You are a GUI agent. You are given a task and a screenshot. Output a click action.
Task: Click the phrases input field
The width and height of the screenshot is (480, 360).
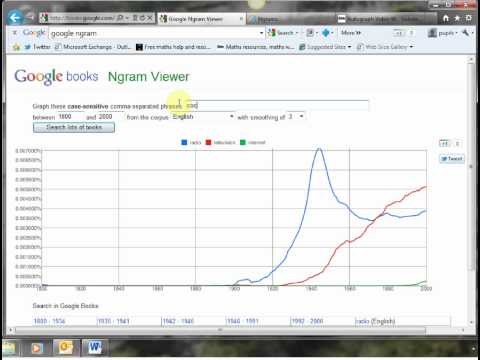(276, 105)
